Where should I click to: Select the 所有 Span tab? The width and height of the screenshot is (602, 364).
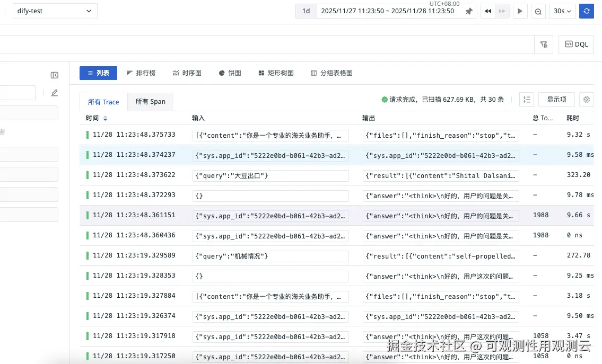[151, 102]
